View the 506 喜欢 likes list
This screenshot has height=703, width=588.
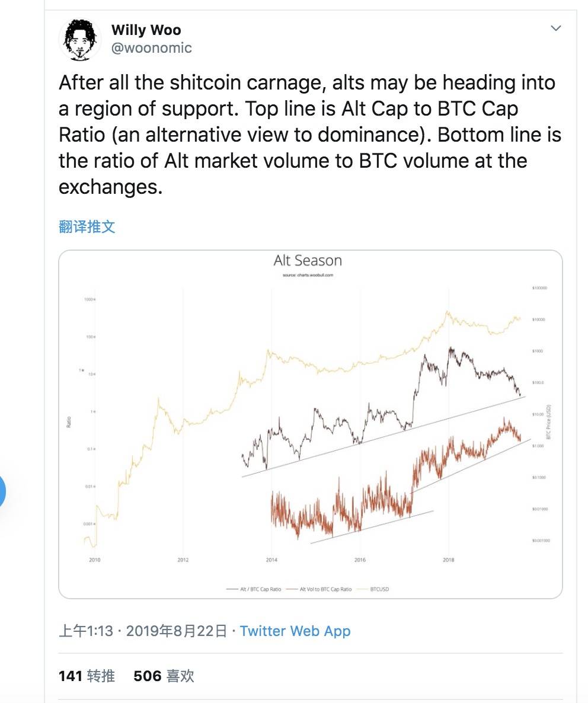(x=164, y=676)
